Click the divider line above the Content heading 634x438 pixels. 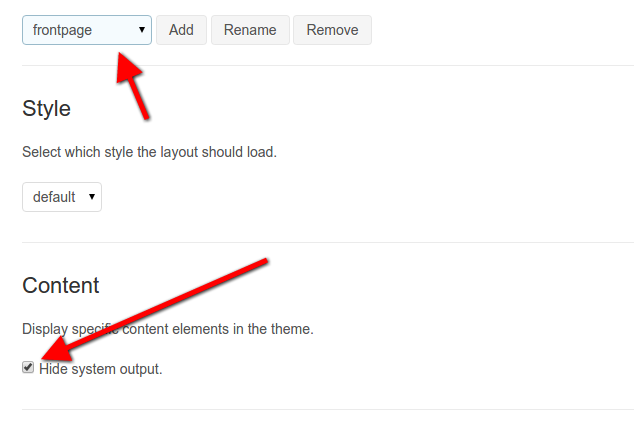click(x=328, y=243)
